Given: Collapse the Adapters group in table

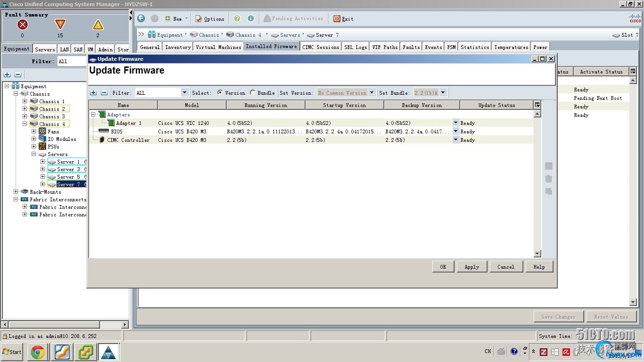Looking at the screenshot, I should coord(93,115).
